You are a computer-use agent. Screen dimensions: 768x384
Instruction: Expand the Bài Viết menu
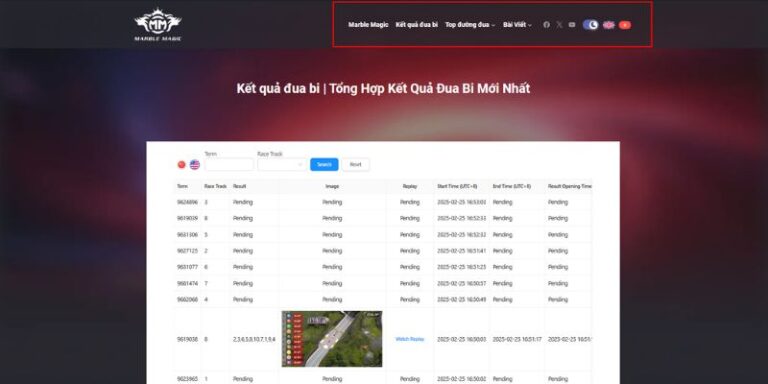click(517, 24)
